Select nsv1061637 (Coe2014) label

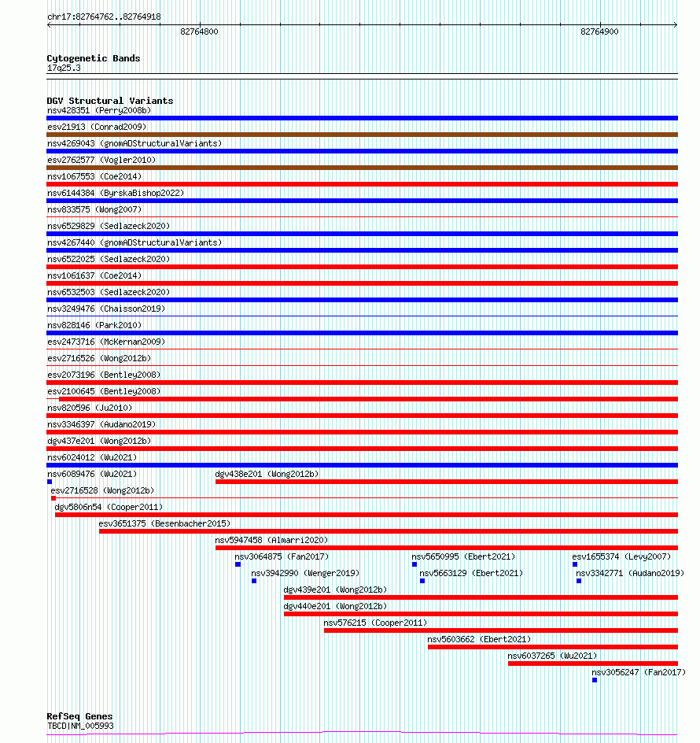[x=94, y=275]
